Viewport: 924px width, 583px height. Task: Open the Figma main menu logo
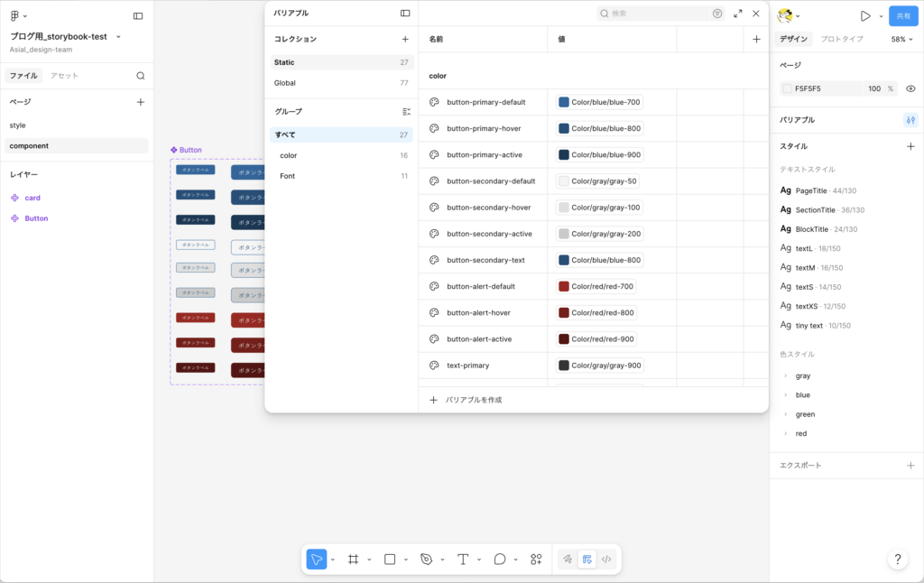tap(14, 16)
